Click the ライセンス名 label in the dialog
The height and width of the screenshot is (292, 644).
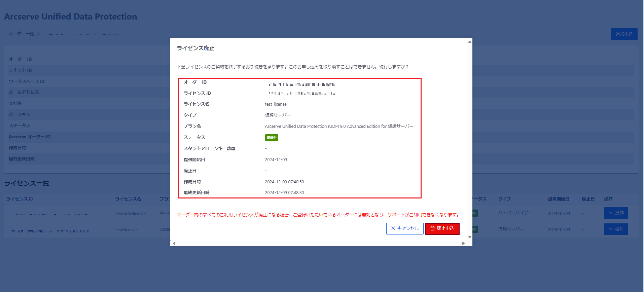click(x=196, y=104)
